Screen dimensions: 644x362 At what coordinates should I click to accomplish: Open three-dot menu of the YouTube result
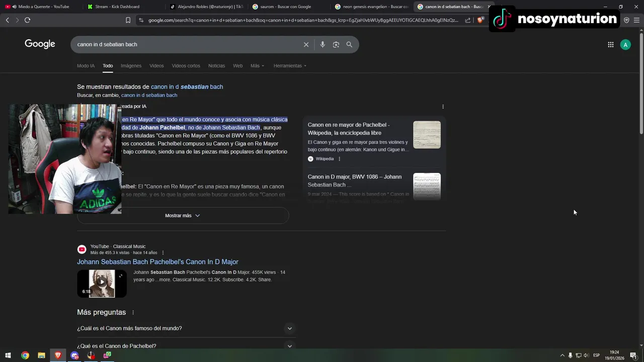(163, 253)
